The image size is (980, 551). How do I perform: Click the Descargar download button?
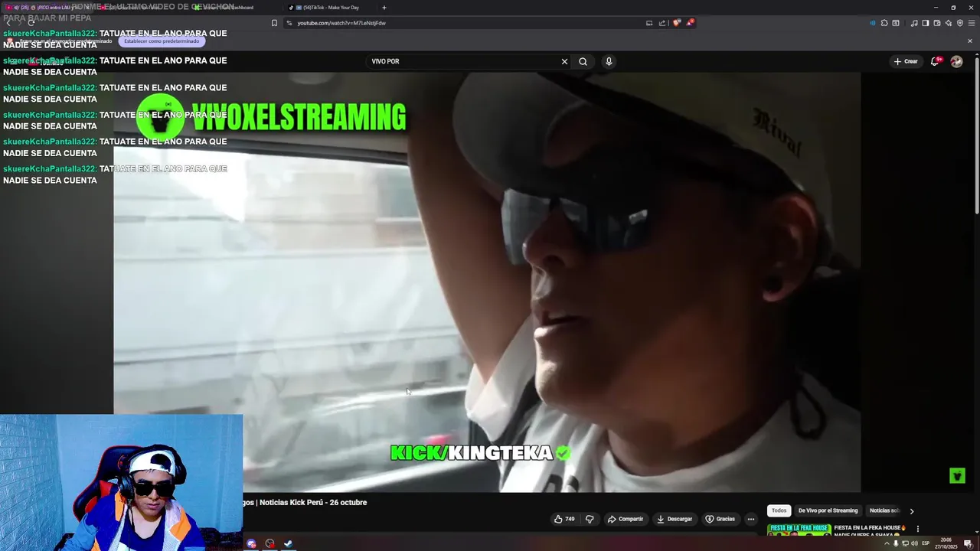[675, 519]
